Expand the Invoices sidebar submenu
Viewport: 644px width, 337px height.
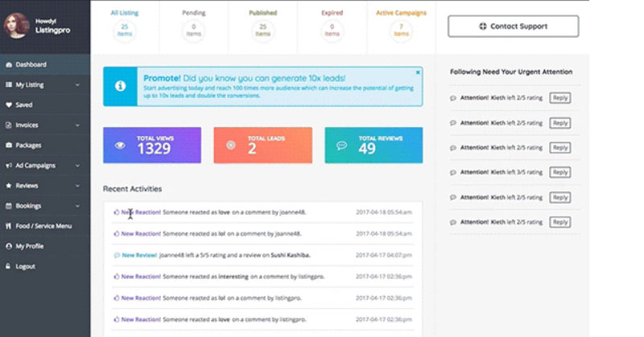click(x=77, y=125)
